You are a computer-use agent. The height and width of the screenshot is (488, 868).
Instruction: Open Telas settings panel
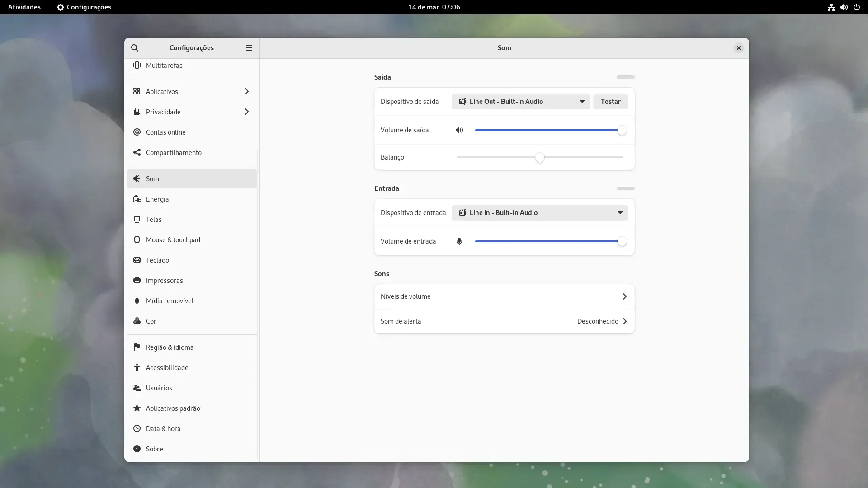pyautogui.click(x=192, y=219)
